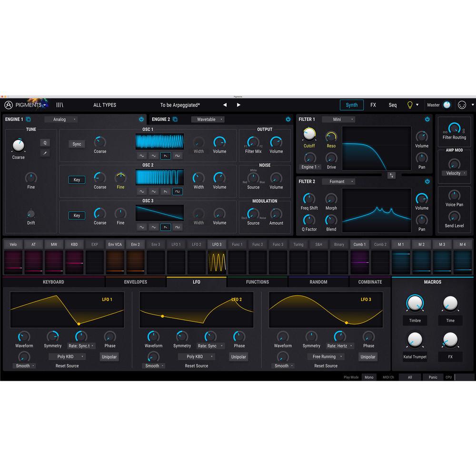Select the sine waveform icon for OSC 3
The height and width of the screenshot is (476, 476).
click(x=141, y=227)
